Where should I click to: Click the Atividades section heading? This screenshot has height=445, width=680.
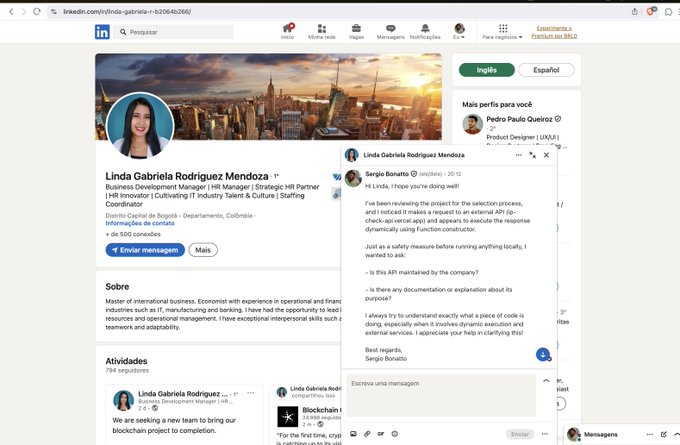(x=126, y=361)
